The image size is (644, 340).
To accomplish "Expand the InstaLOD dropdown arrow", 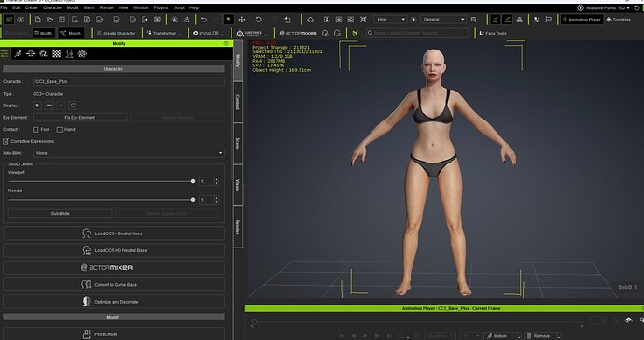I will click(x=223, y=35).
